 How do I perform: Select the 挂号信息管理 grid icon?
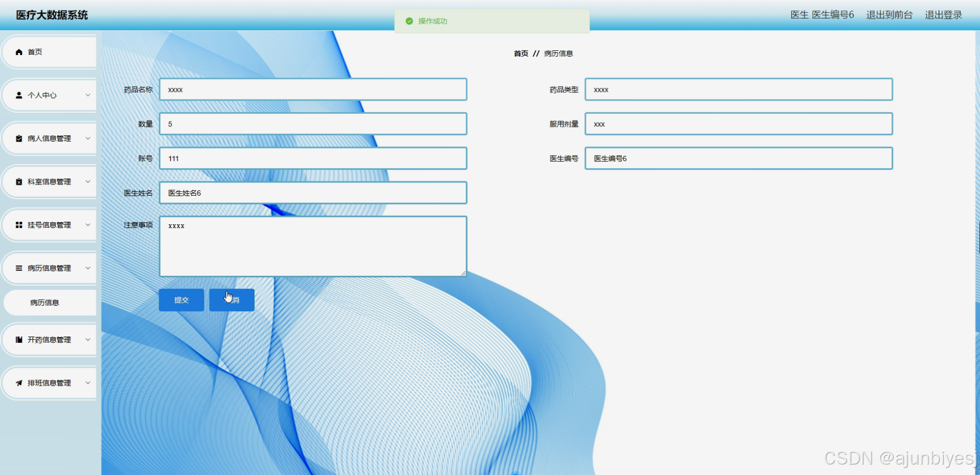[19, 225]
